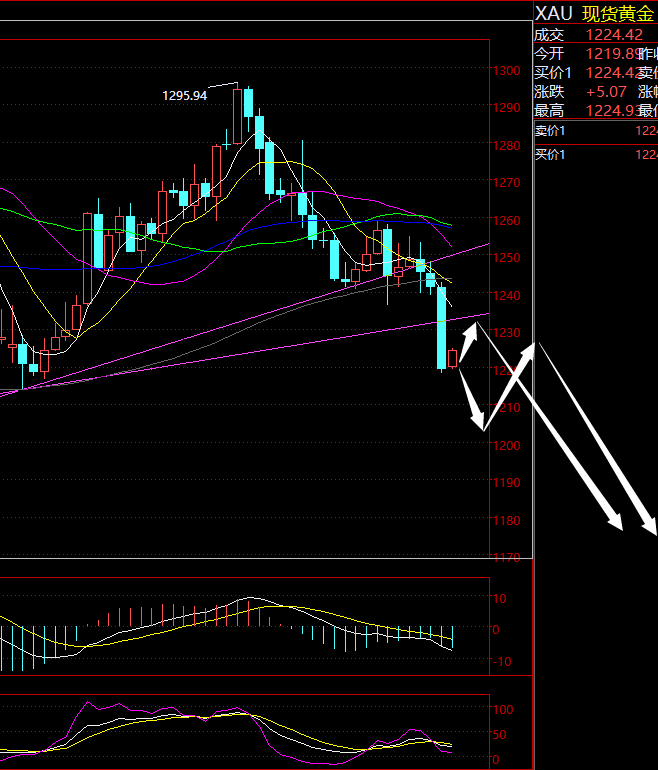Select the 最高 value 1224.93
Screen dimensions: 658x770
[x=614, y=110]
